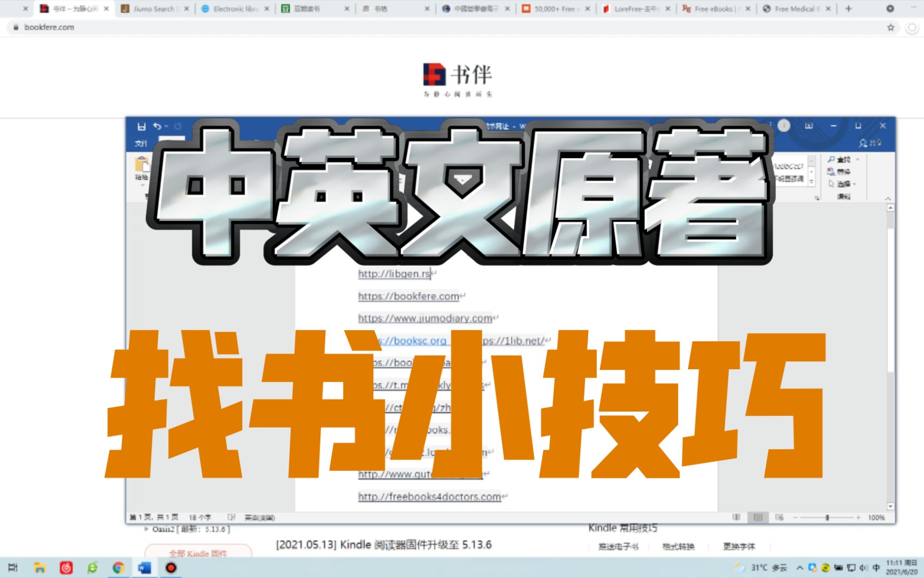The height and width of the screenshot is (578, 924).
Task: Click the 100% zoom level in Word
Action: coord(876,518)
